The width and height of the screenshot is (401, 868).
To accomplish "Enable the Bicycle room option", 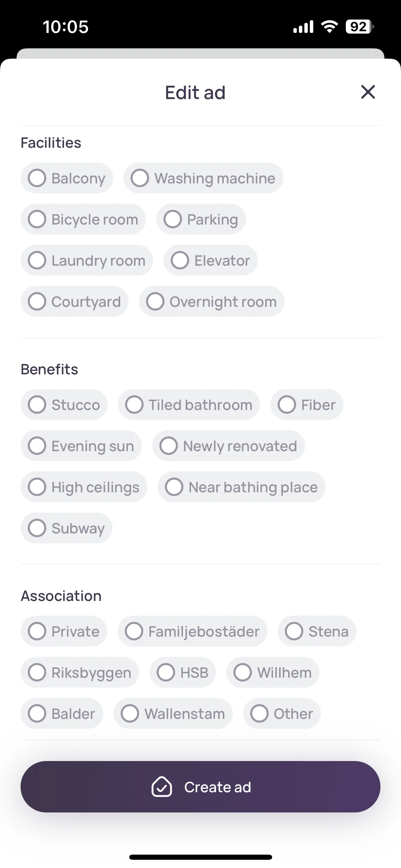I will click(x=83, y=219).
